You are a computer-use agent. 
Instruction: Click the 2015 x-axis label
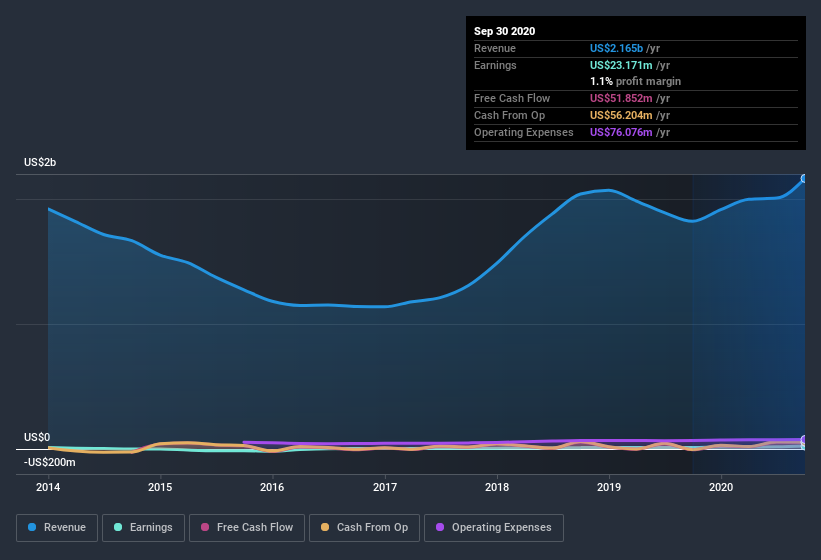(x=160, y=487)
